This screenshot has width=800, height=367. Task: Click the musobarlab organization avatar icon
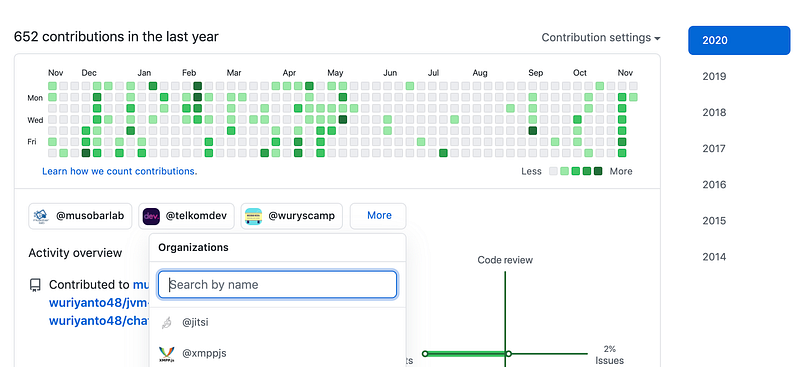pyautogui.click(x=41, y=216)
